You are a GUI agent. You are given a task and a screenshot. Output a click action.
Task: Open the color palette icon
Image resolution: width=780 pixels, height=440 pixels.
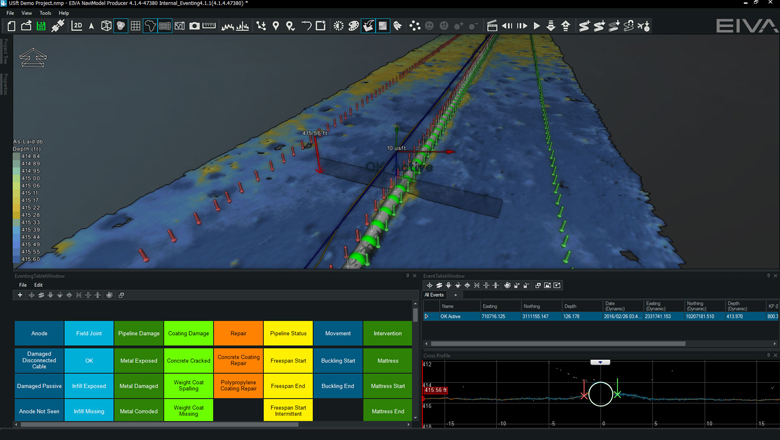tap(354, 26)
